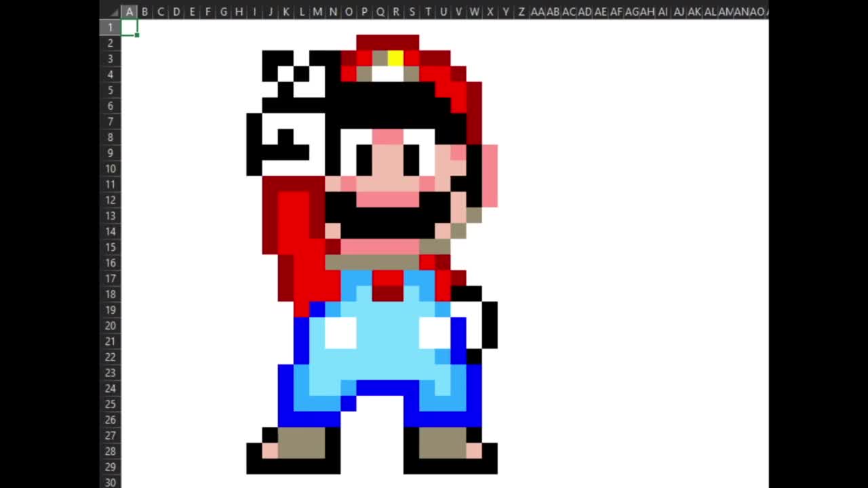The height and width of the screenshot is (488, 868).
Task: Select column C header
Action: [x=161, y=12]
